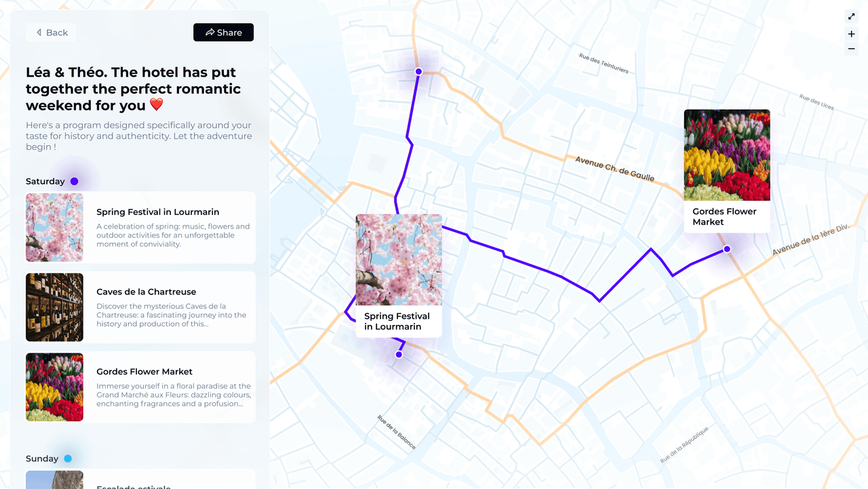Click the cherry blossom thumbnail in list

[x=54, y=227]
